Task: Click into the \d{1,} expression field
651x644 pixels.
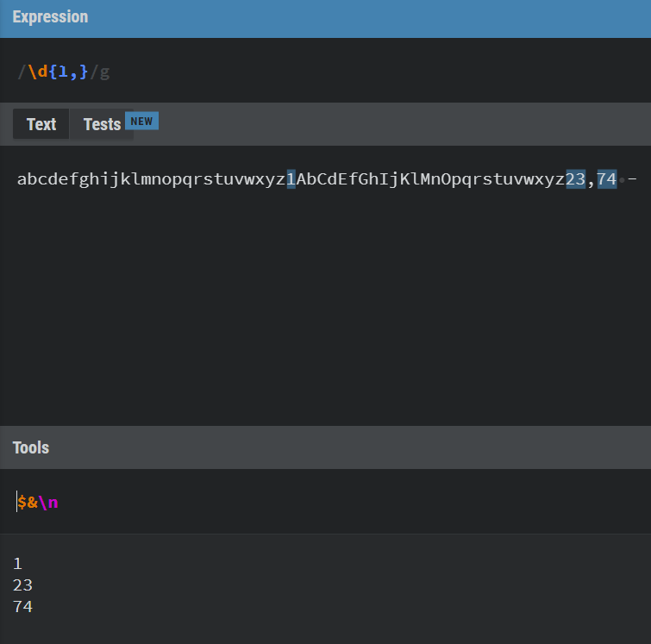Action: [326, 72]
